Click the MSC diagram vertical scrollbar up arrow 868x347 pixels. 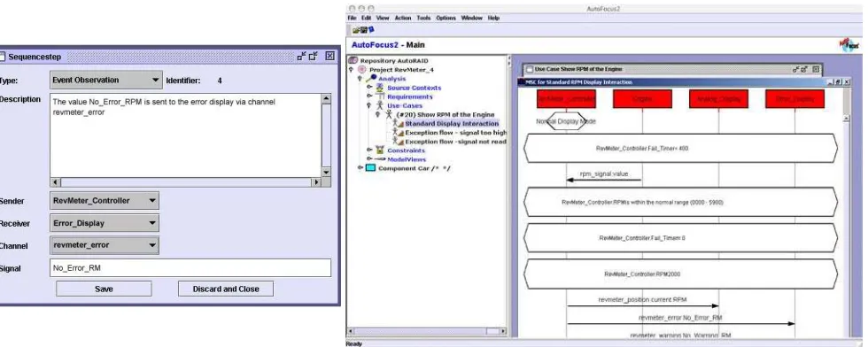(x=847, y=119)
